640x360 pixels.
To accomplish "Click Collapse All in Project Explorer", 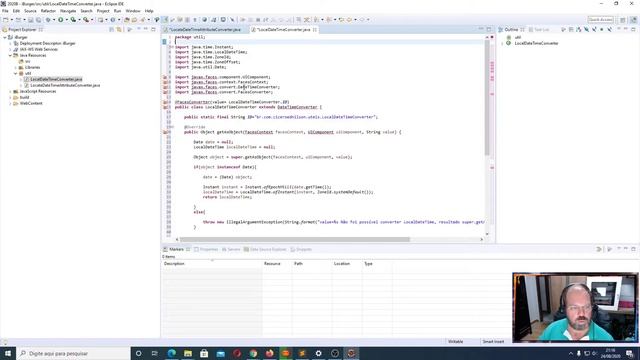I will [111, 30].
